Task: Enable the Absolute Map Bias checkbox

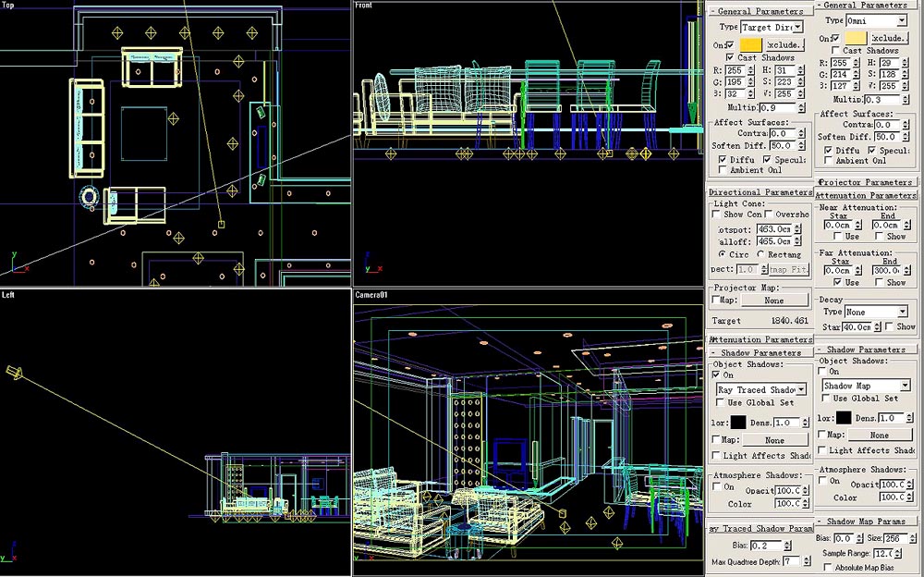Action: coord(827,567)
